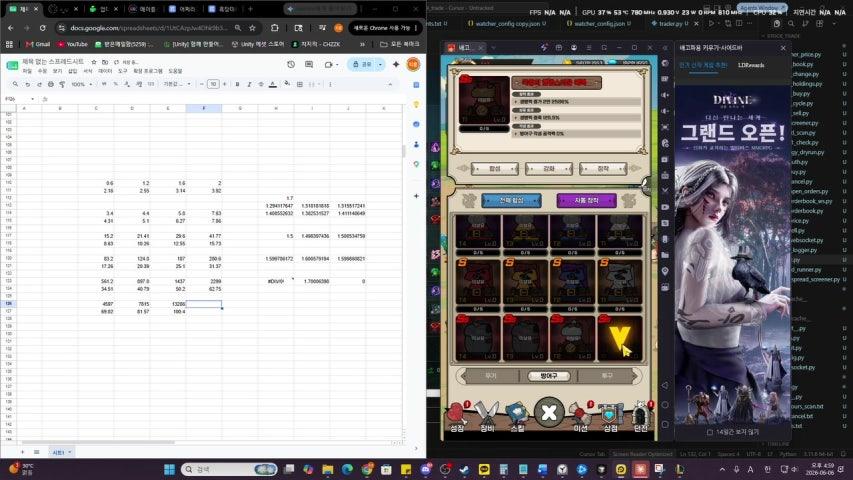Click the Windows taskbar search box
853x480 pixels.
pyautogui.click(x=228, y=469)
